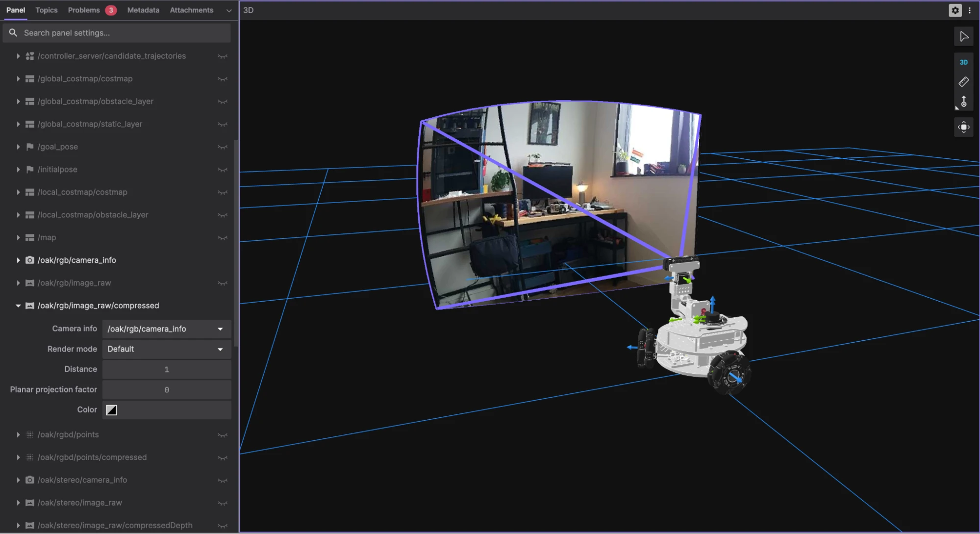
Task: Toggle visibility of /oak/rgbd/points
Action: pos(223,435)
